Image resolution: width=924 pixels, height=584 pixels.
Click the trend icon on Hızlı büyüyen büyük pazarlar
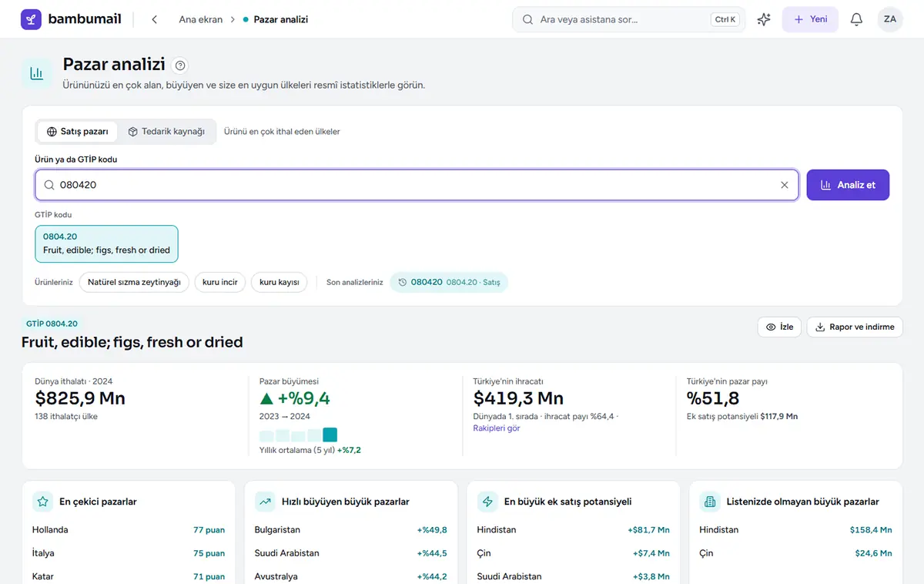click(x=265, y=502)
